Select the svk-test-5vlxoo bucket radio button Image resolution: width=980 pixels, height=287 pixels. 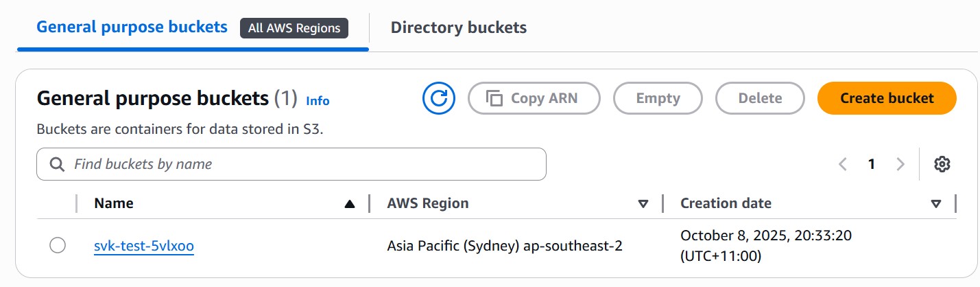[x=58, y=245]
